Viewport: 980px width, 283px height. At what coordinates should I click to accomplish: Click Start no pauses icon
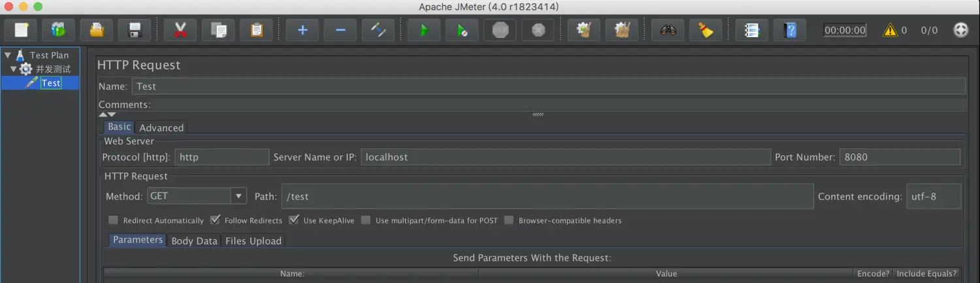point(462,30)
